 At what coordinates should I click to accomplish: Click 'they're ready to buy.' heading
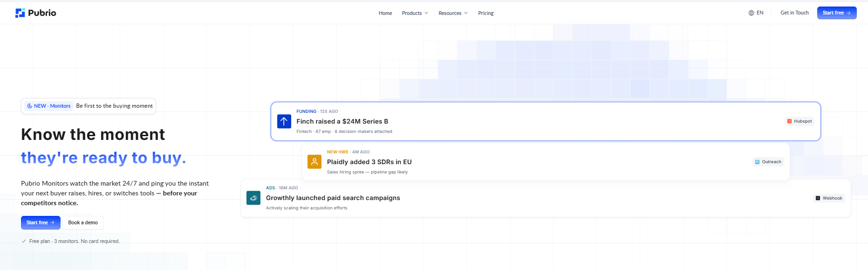coord(103,158)
